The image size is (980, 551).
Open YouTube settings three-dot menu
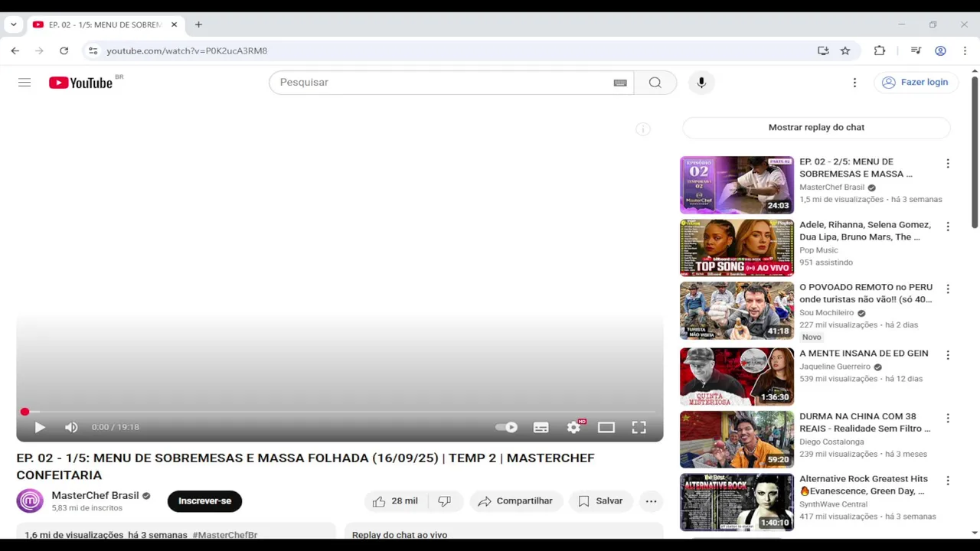tap(854, 83)
